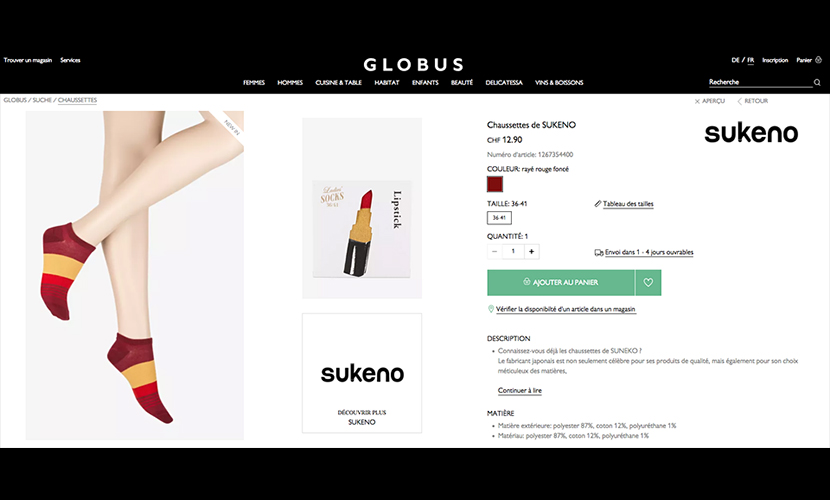Click the search magnifier icon
The width and height of the screenshot is (830, 500).
tap(817, 82)
